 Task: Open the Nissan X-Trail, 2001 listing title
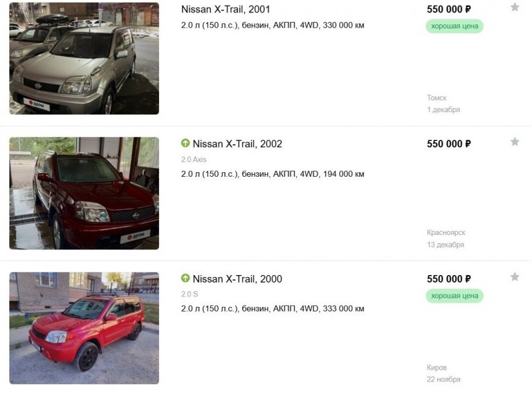click(225, 9)
